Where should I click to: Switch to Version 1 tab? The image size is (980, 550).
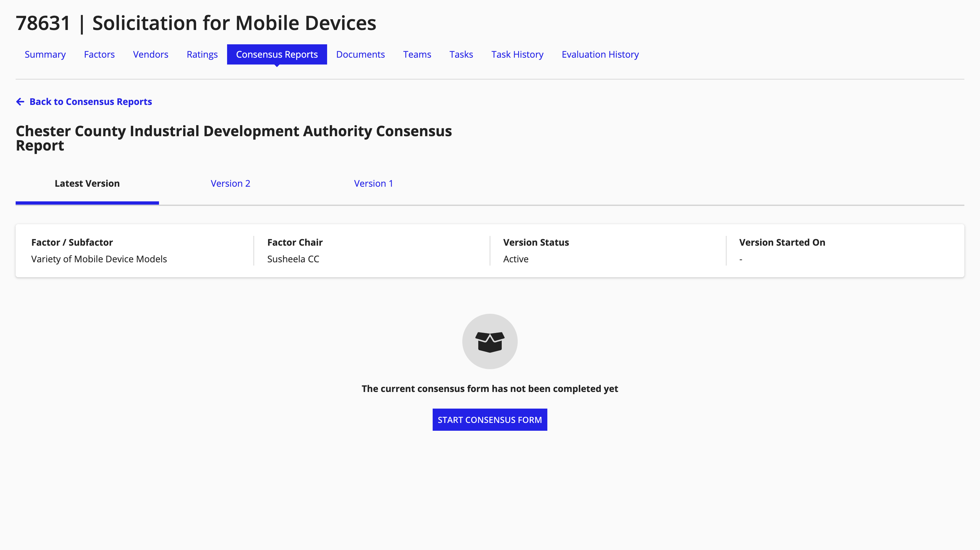point(374,183)
